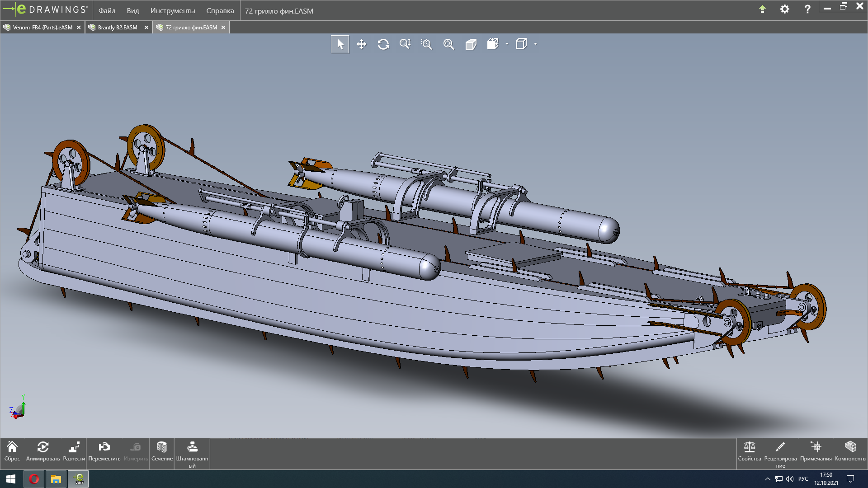Open the Справка menu
868x488 pixels.
(220, 10)
